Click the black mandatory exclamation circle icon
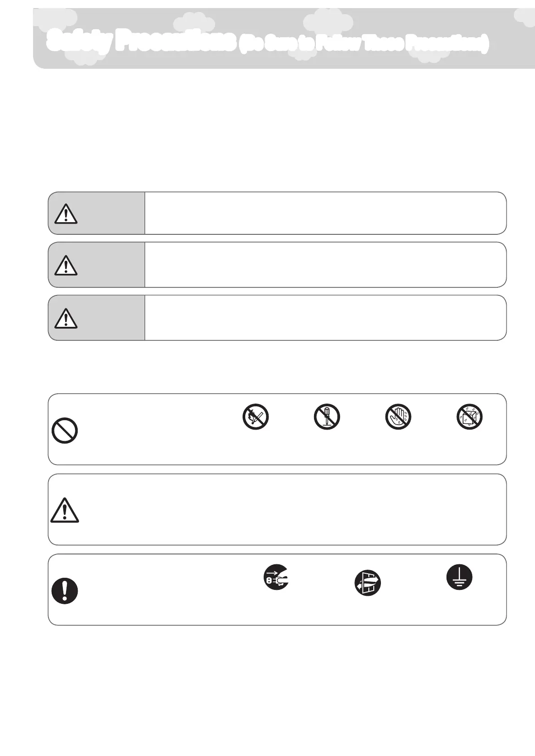Viewport: 535px width, 756px height. 65,591
